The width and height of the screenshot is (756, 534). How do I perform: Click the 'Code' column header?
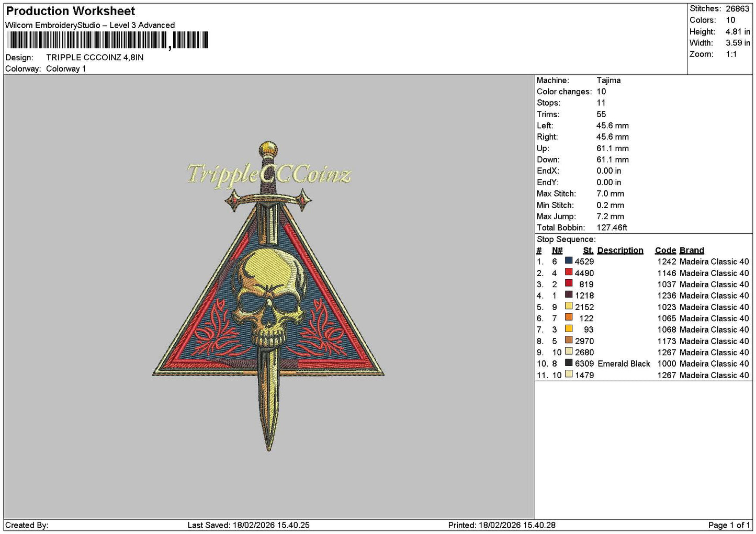665,251
